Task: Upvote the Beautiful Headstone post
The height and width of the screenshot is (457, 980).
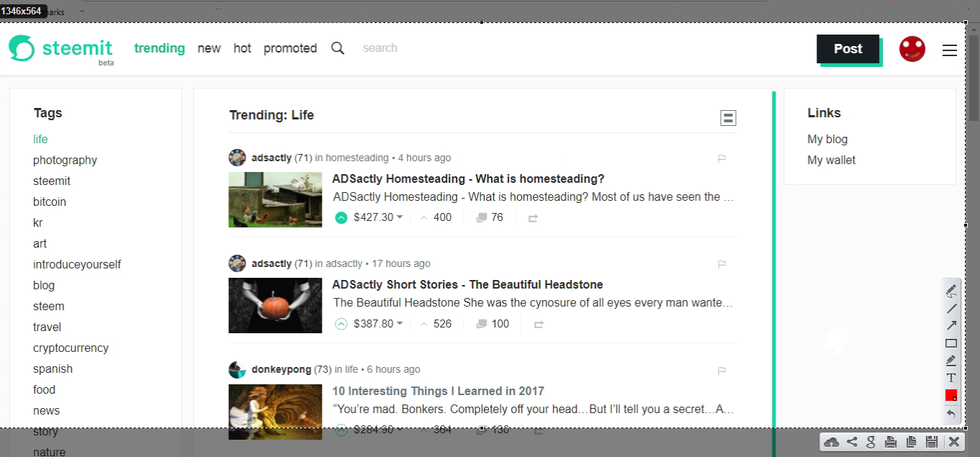Action: (341, 324)
